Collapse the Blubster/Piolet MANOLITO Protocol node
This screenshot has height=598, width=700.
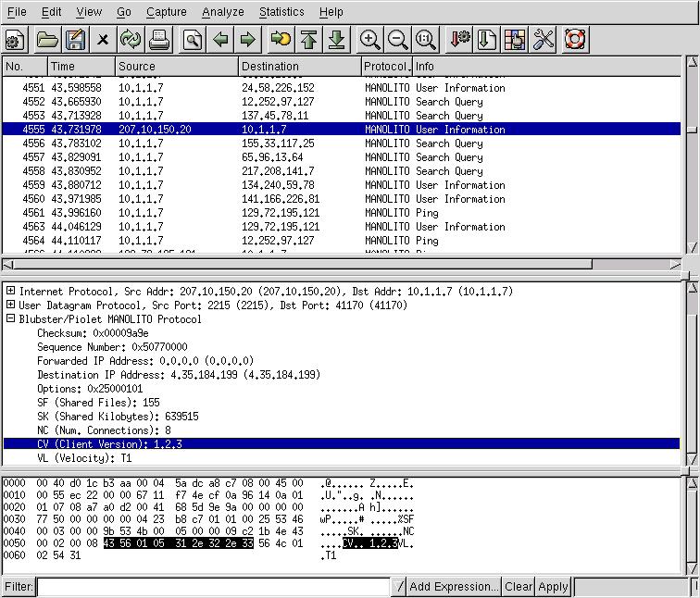[x=10, y=319]
